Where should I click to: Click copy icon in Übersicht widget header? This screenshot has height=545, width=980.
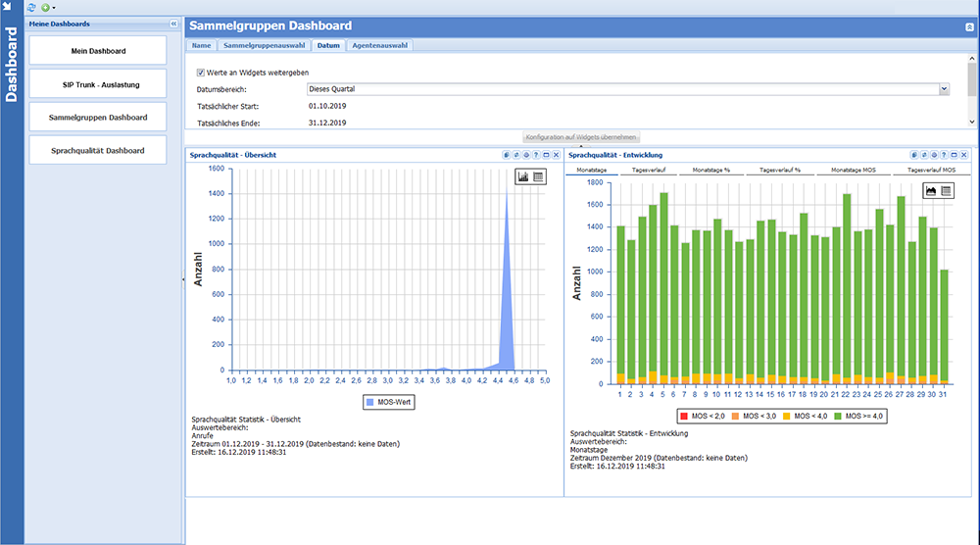(x=507, y=155)
